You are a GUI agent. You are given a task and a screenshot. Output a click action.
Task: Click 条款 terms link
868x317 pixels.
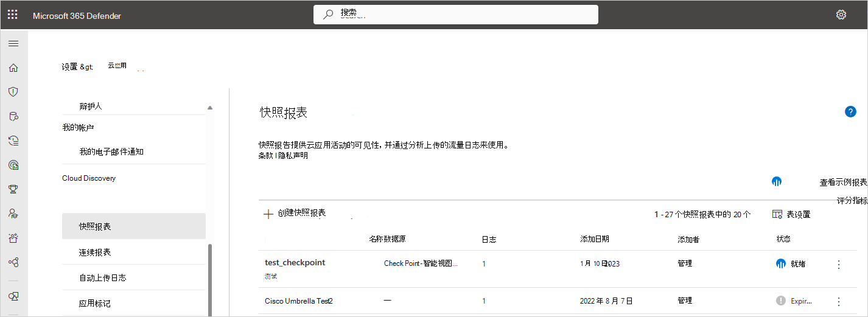(265, 156)
